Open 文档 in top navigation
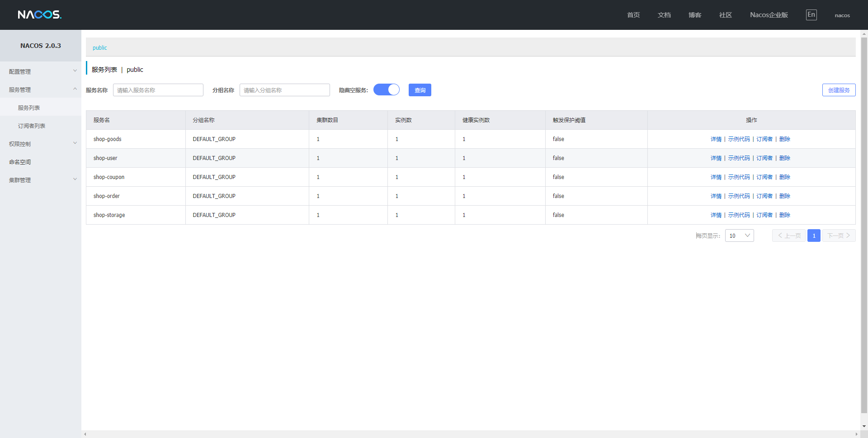 [x=664, y=15]
